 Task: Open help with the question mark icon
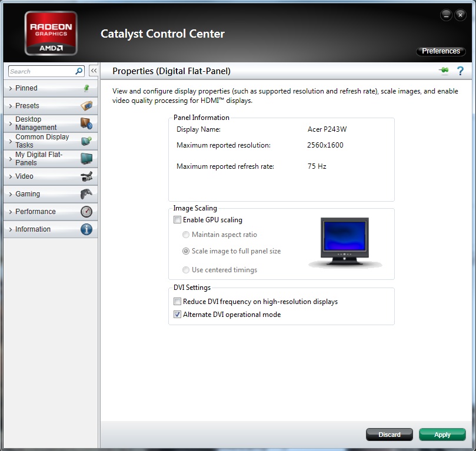click(460, 71)
